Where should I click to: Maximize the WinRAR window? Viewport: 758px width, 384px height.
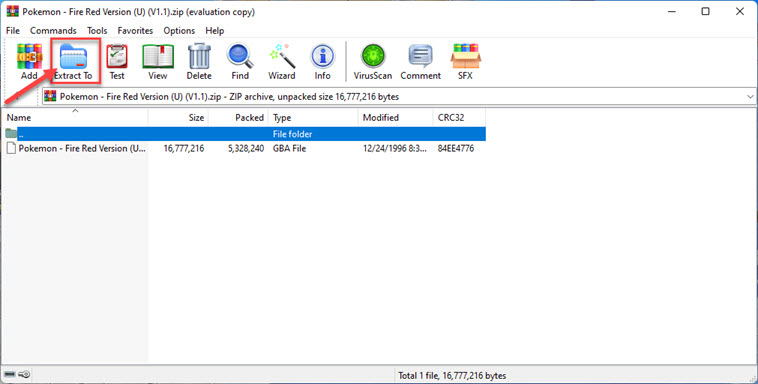pos(706,12)
